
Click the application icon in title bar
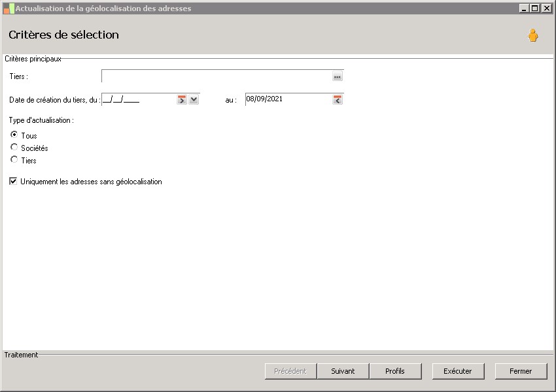(9, 8)
